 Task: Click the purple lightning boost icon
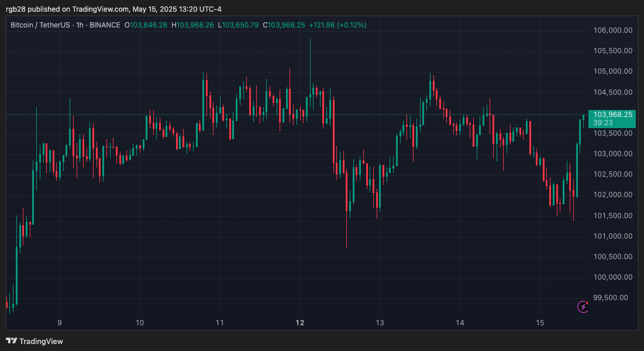click(583, 307)
